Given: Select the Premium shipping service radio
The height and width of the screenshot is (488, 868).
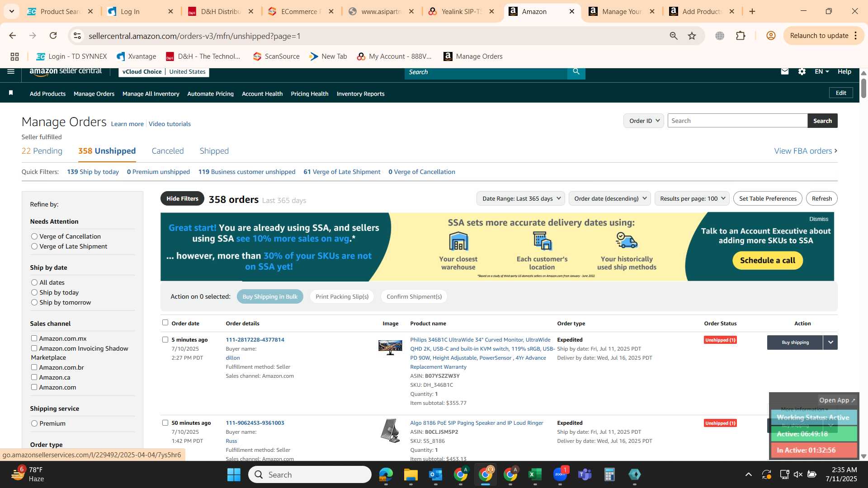Looking at the screenshot, I should 34,423.
